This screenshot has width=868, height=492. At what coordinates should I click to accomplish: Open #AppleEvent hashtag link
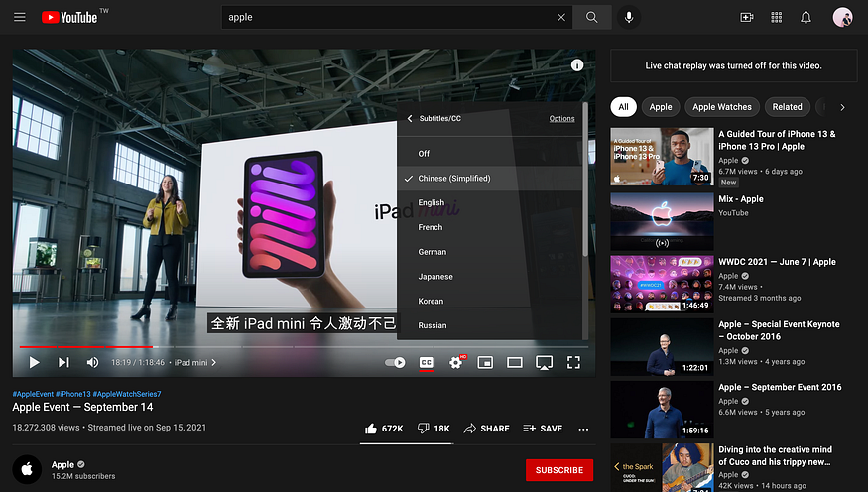pos(33,394)
